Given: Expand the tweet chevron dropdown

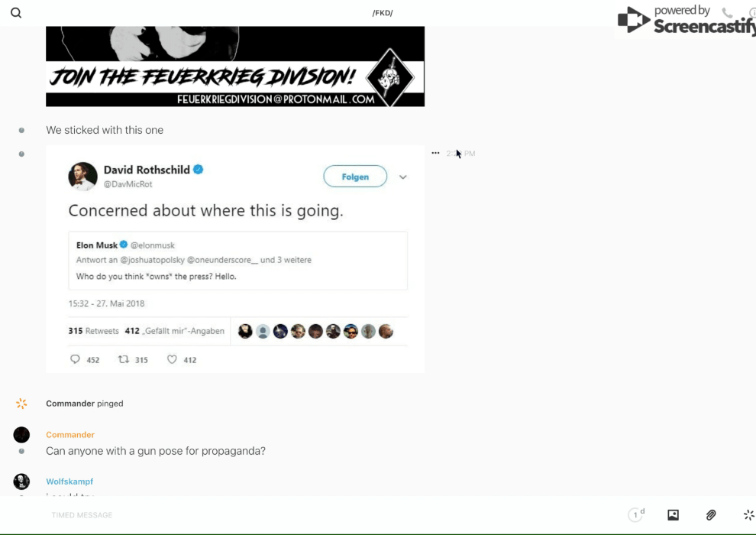Looking at the screenshot, I should tap(403, 177).
